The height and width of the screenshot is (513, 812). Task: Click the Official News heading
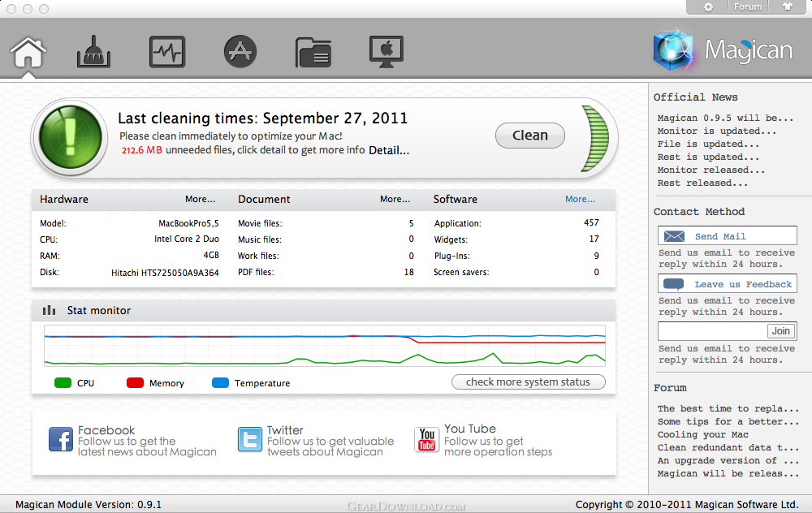696,97
